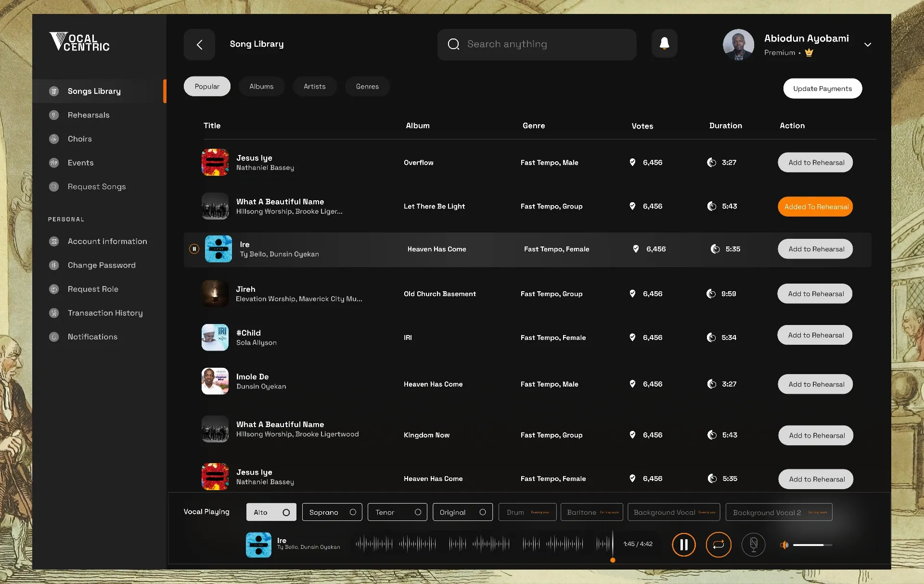924x584 pixels.
Task: Click the Events sidebar icon
Action: pos(54,163)
